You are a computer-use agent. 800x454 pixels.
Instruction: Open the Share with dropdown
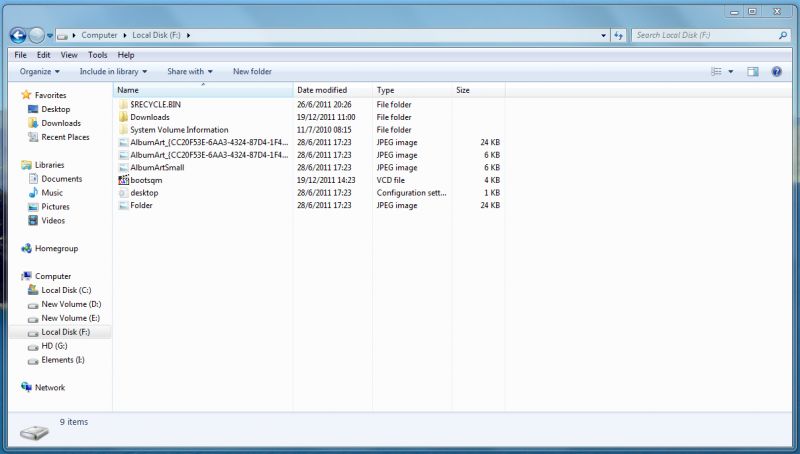point(189,72)
